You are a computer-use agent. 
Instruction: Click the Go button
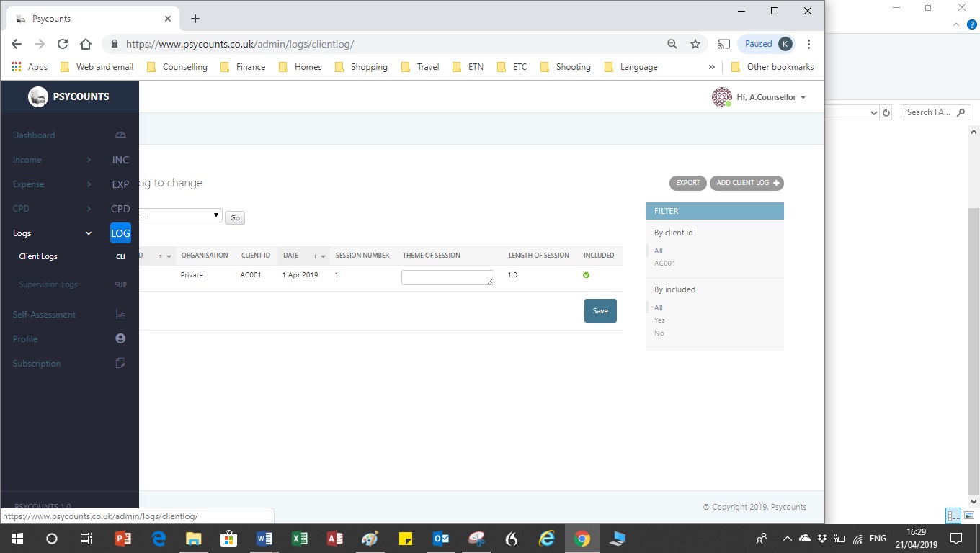(235, 217)
